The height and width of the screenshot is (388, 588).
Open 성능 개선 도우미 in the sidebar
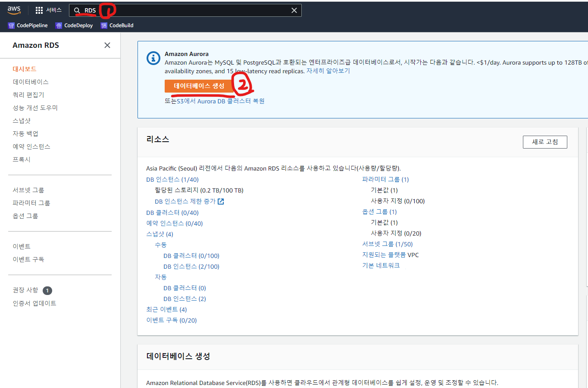pyautogui.click(x=35, y=108)
